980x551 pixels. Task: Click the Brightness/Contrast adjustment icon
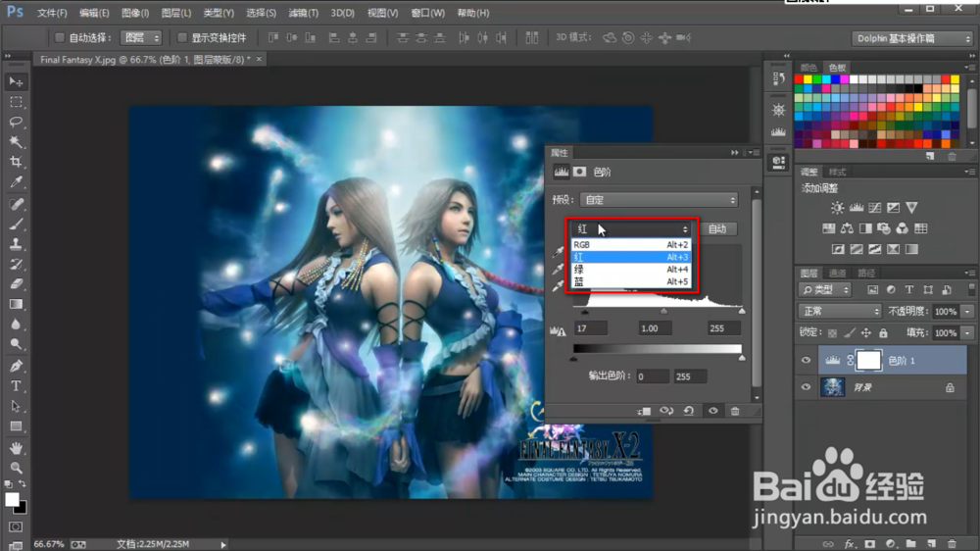(x=838, y=208)
